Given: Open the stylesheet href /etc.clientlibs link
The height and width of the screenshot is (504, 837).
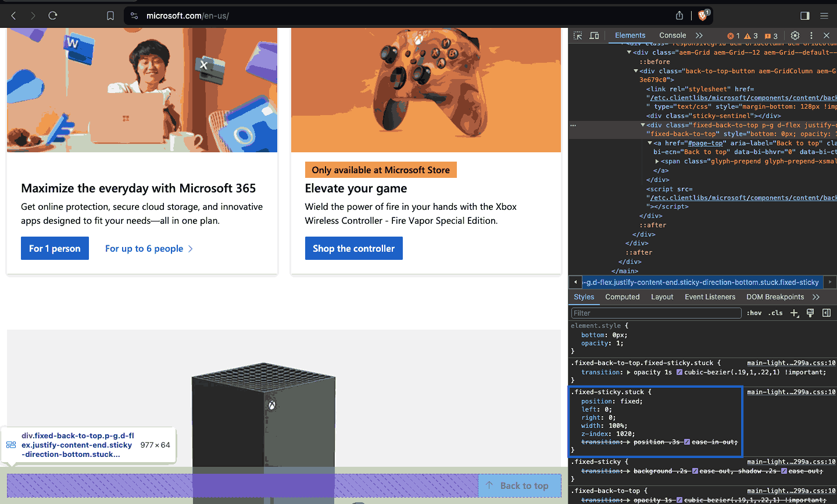Looking at the screenshot, I should point(743,98).
